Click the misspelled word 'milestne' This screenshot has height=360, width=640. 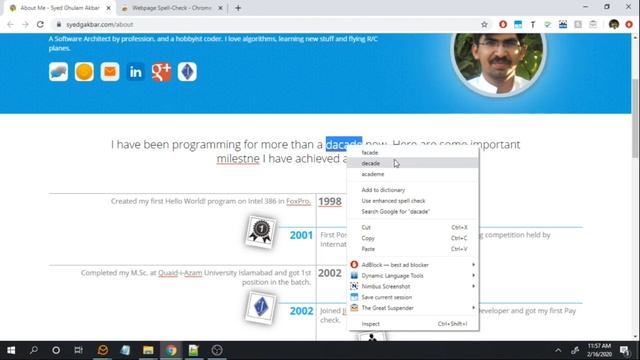tap(238, 159)
